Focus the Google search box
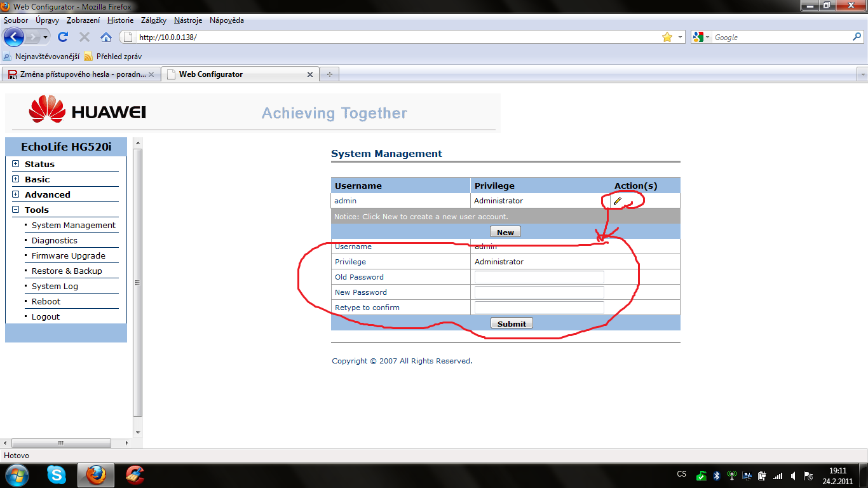This screenshot has width=868, height=488. 782,37
